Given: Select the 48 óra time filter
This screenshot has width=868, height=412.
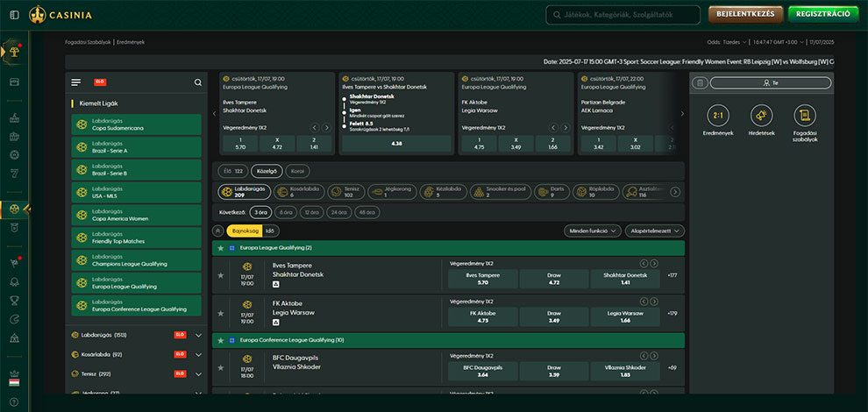Looking at the screenshot, I should pyautogui.click(x=367, y=213).
